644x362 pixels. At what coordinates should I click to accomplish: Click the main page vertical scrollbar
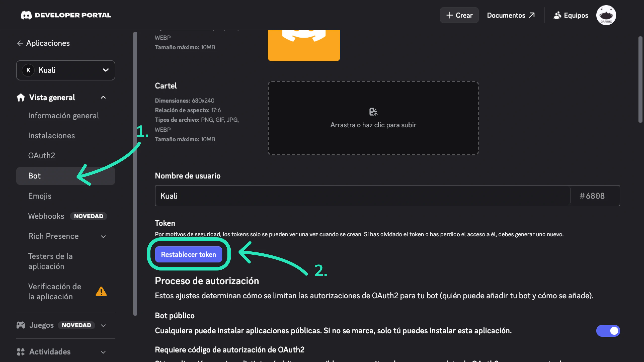coord(640,79)
